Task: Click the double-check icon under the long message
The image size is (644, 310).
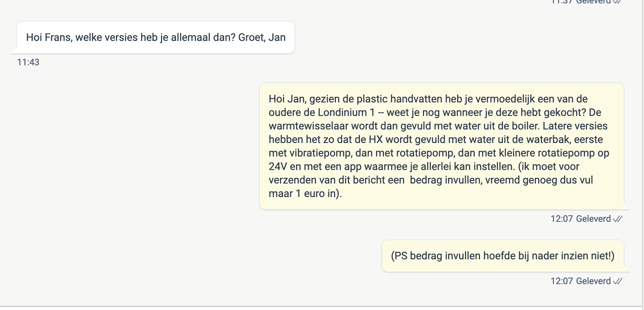Action: (x=618, y=219)
